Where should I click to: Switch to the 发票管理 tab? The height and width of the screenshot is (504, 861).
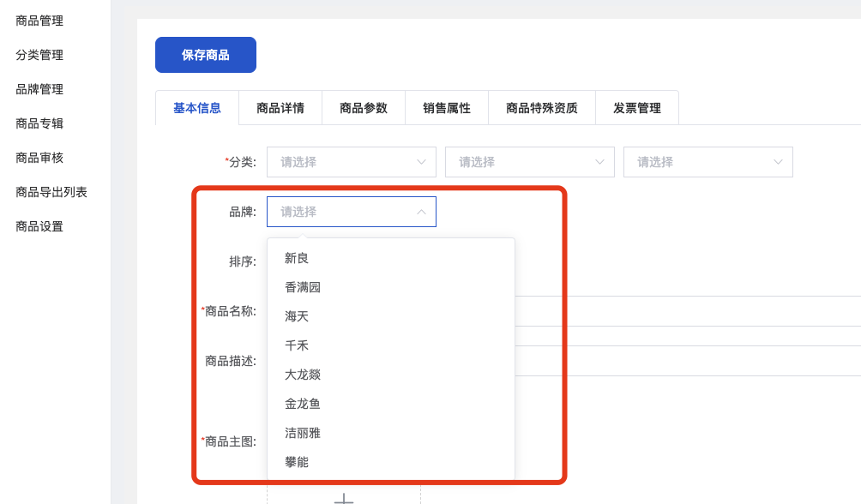[637, 108]
